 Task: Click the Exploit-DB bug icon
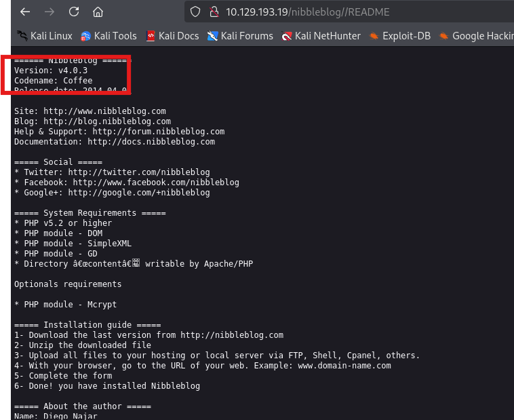click(374, 36)
